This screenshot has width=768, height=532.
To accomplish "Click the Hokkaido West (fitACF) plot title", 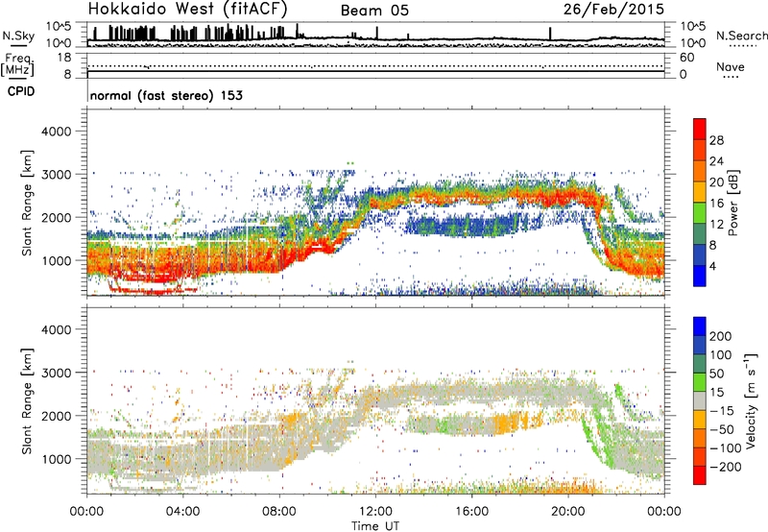I will click(x=187, y=10).
